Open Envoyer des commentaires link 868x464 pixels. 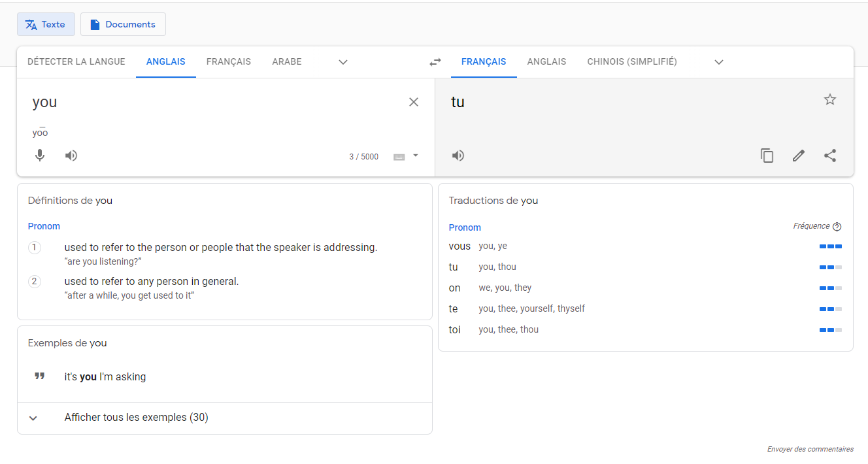coord(810,450)
